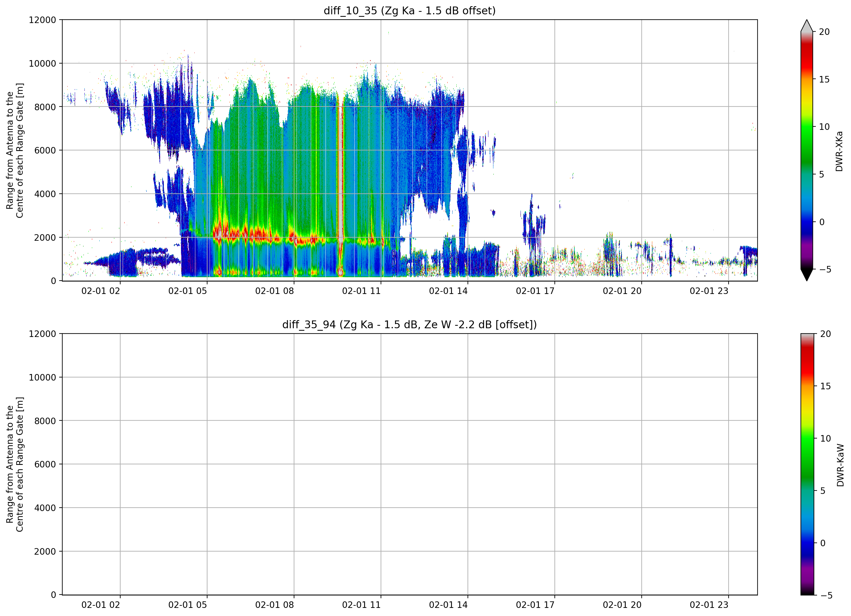This screenshot has width=851, height=616.
Task: Click the 15 tick on DWR-XKa colorbar
Action: (x=824, y=79)
